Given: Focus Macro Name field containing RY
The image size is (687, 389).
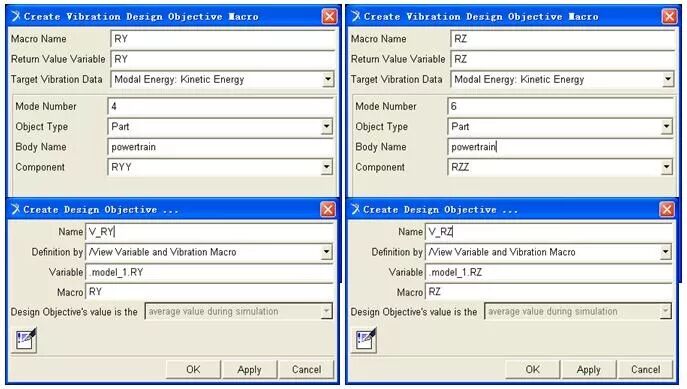Looking at the screenshot, I should click(223, 39).
